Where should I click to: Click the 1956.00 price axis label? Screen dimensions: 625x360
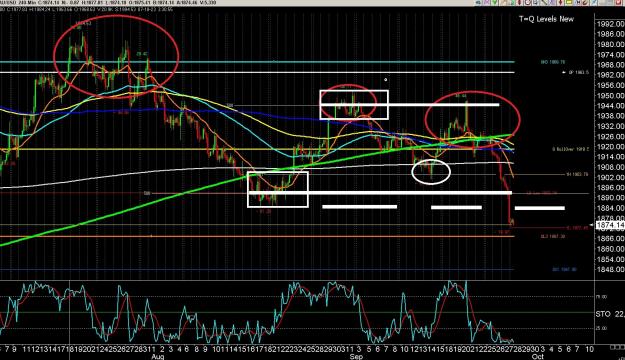point(610,85)
